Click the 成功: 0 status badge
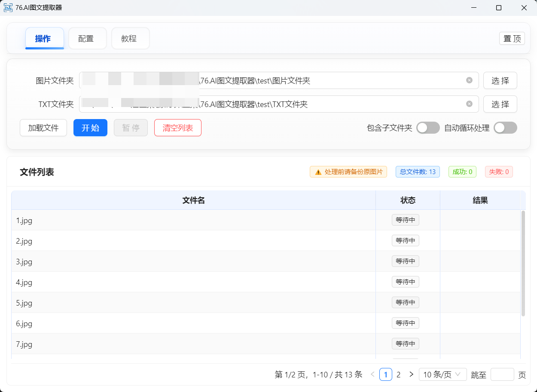The width and height of the screenshot is (537, 392). [x=462, y=171]
